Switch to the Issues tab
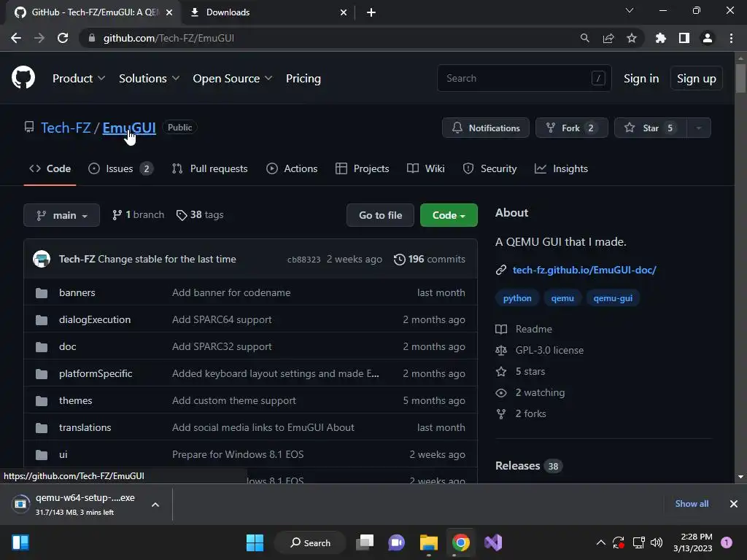This screenshot has height=560, width=747. pyautogui.click(x=121, y=168)
